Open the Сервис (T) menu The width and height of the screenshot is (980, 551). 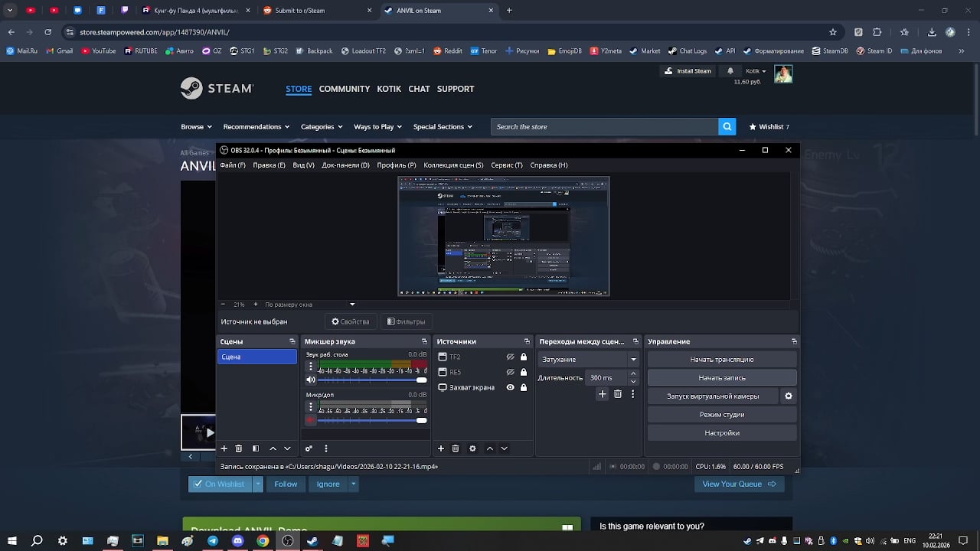(507, 165)
